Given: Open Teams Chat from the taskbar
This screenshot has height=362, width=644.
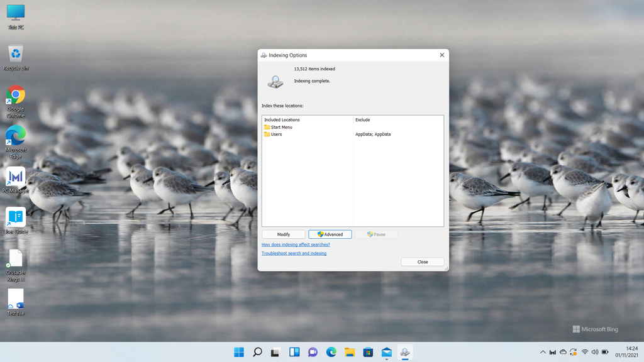Looking at the screenshot, I should [311, 352].
